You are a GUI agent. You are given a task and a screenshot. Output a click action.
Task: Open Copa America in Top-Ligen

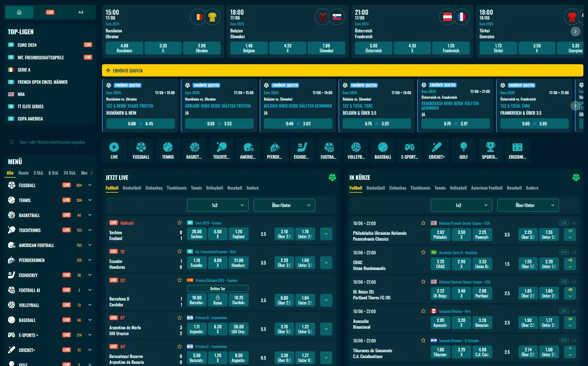click(50, 119)
